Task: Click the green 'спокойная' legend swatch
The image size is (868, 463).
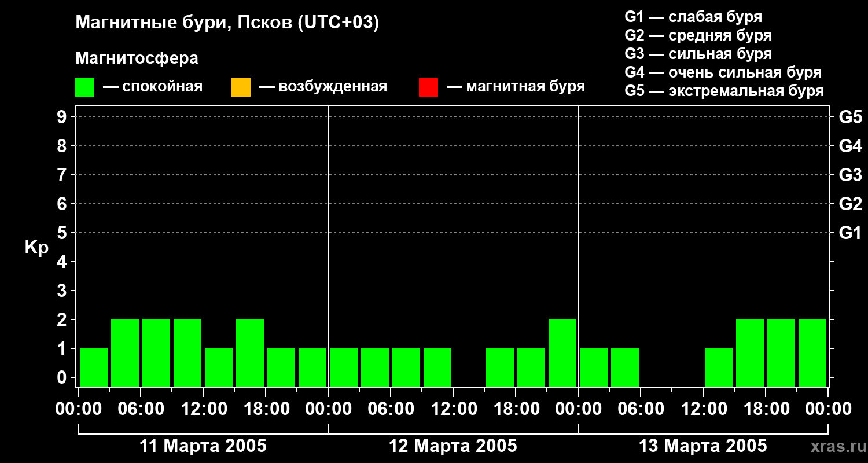Action: point(84,87)
